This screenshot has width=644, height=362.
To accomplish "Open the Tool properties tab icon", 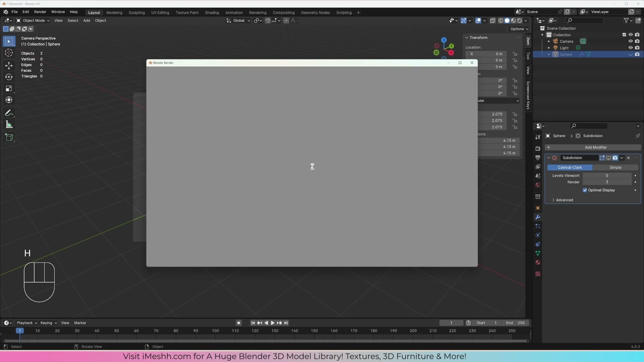I will pos(538,137).
